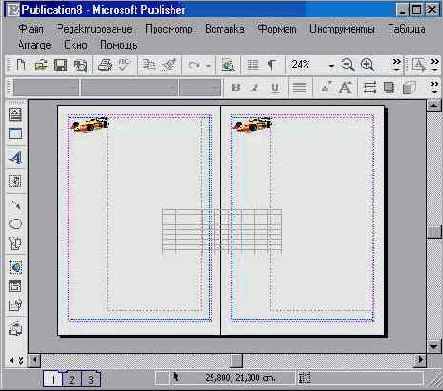The width and height of the screenshot is (443, 391).
Task: Go to page 2 button
Action: (72, 379)
